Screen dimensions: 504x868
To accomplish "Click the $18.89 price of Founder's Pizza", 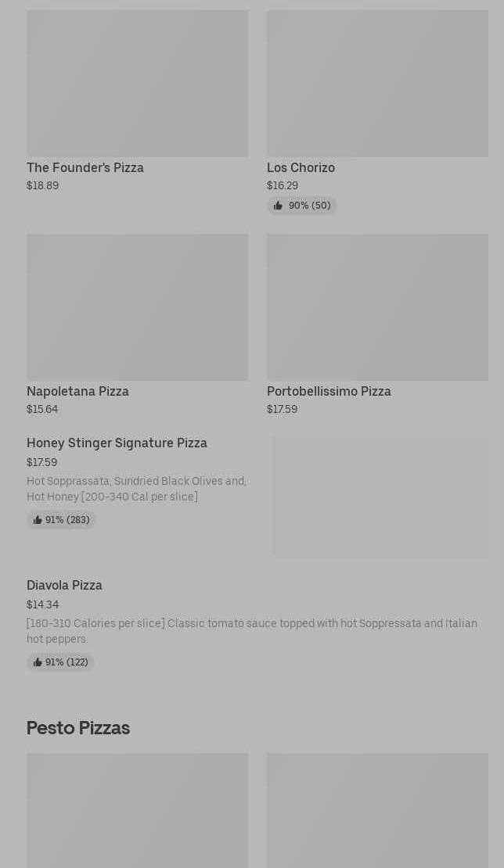I will point(42,185).
